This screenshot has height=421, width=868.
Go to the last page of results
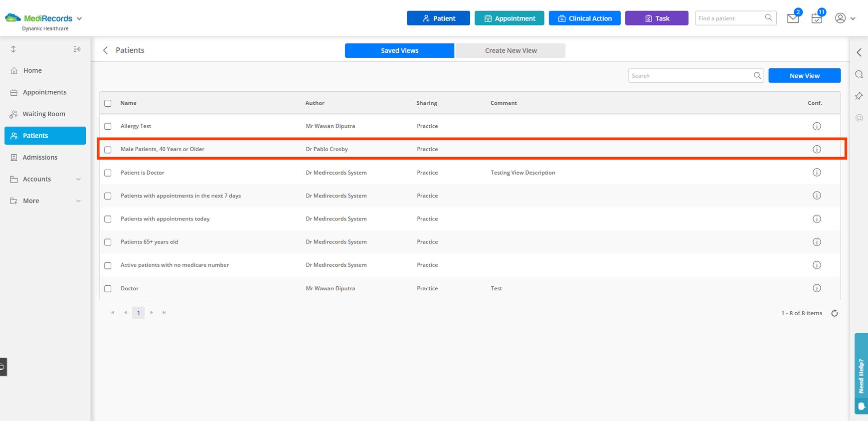pyautogui.click(x=164, y=313)
